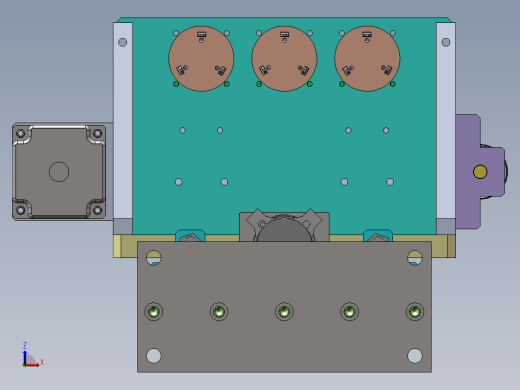Click the rightmost green screw on gray plate
This screenshot has width=520, height=390.
pyautogui.click(x=415, y=312)
